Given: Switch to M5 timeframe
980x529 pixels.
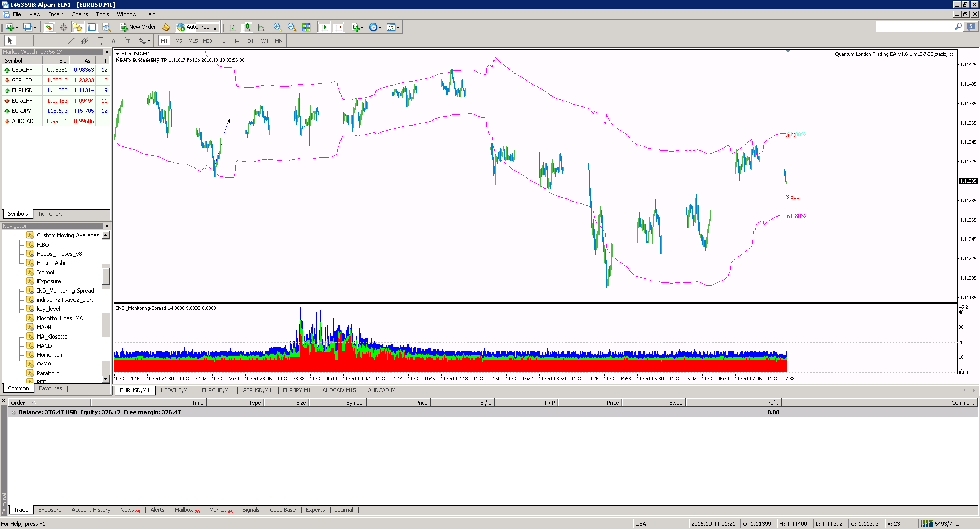Looking at the screenshot, I should coord(179,41).
